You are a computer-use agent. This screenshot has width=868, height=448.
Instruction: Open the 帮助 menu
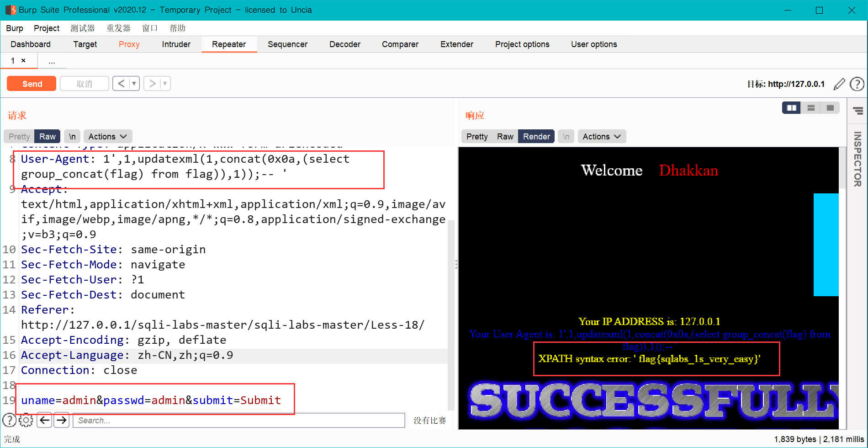(x=177, y=28)
